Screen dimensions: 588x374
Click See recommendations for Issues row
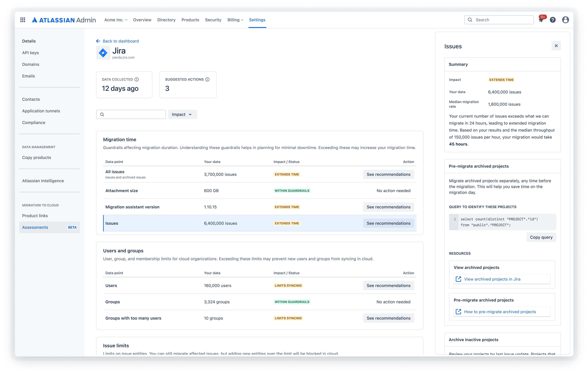pos(388,223)
